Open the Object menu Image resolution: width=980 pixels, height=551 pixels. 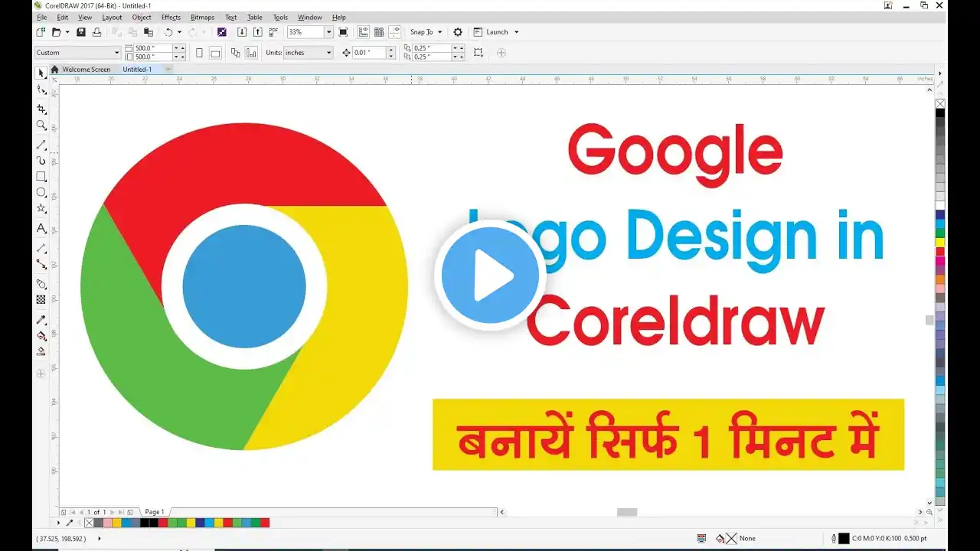coord(142,17)
